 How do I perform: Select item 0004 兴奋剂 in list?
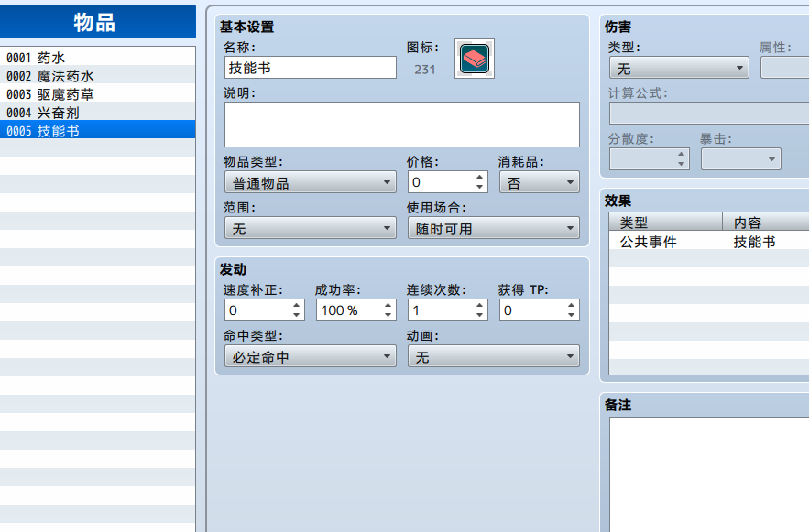click(97, 113)
